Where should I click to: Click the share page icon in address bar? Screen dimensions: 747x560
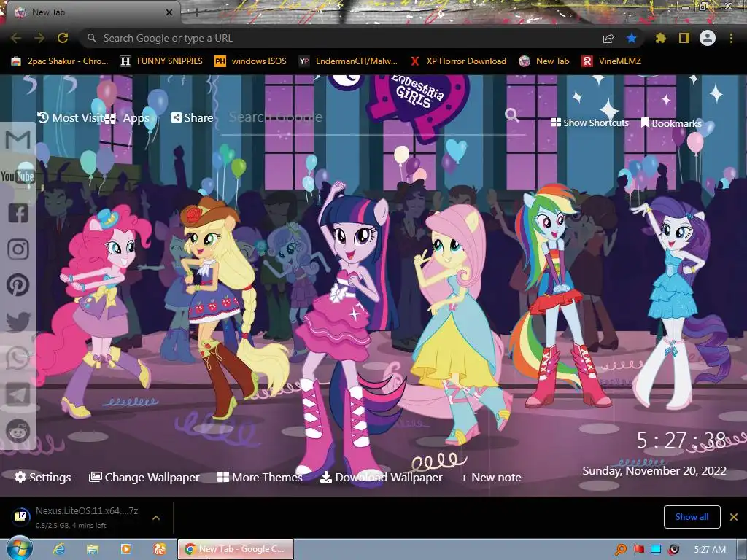click(x=608, y=38)
